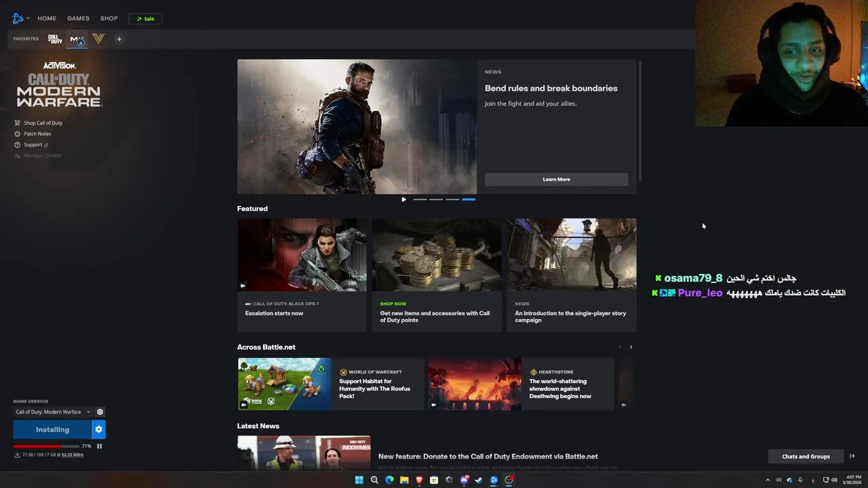Screen dimensions: 868x488
Task: Show hidden system tray icons
Action: (768, 480)
